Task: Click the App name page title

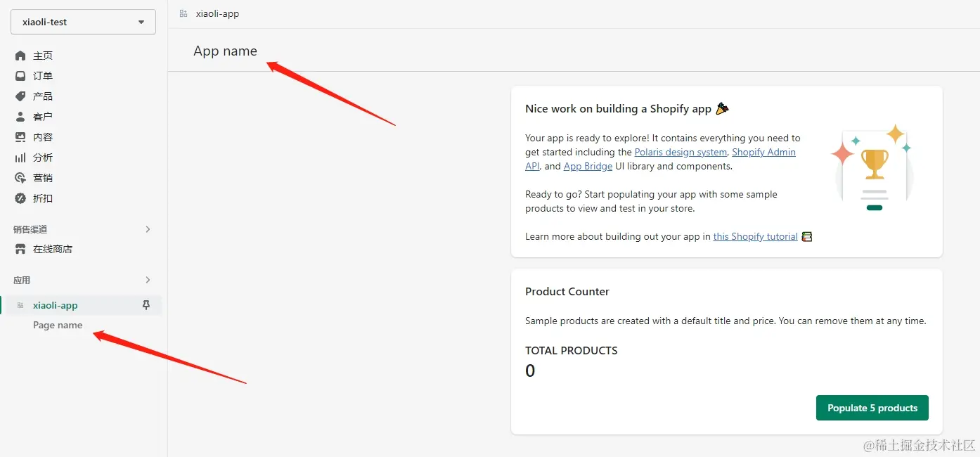Action: point(226,51)
